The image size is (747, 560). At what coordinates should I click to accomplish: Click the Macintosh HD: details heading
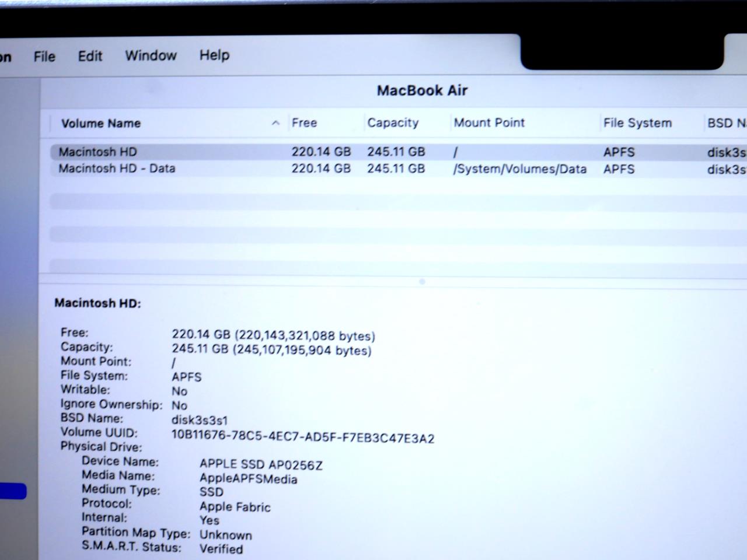point(97,303)
